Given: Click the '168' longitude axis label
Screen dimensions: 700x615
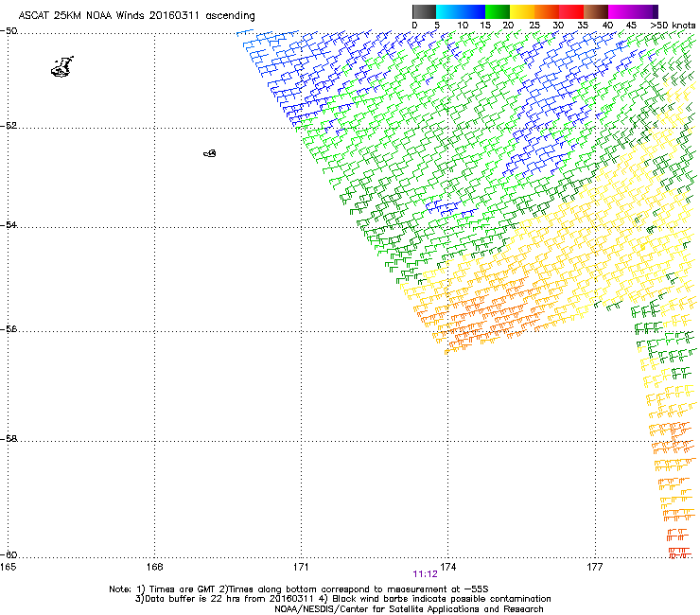Looking at the screenshot, I should [154, 567].
